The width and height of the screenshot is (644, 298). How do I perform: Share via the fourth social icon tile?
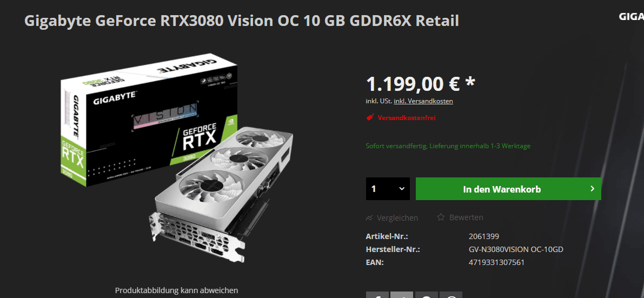coord(451,295)
